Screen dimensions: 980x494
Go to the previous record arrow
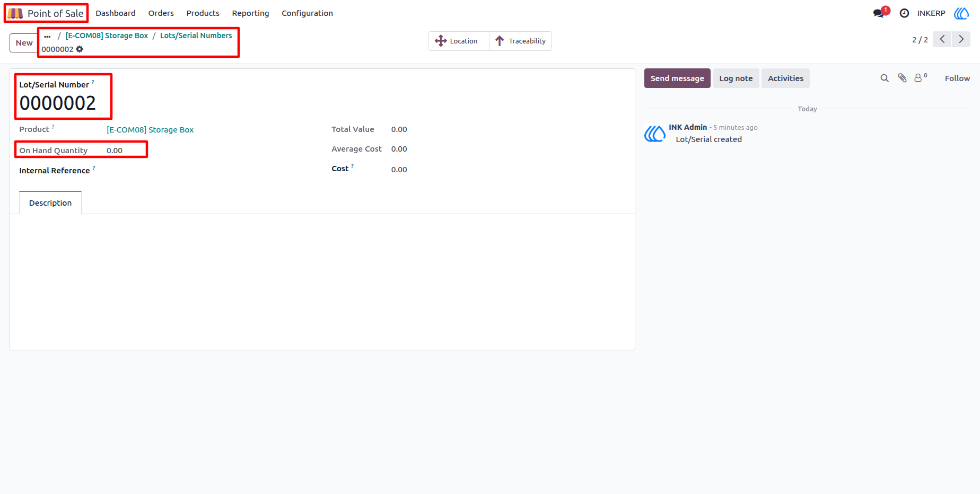(x=942, y=39)
